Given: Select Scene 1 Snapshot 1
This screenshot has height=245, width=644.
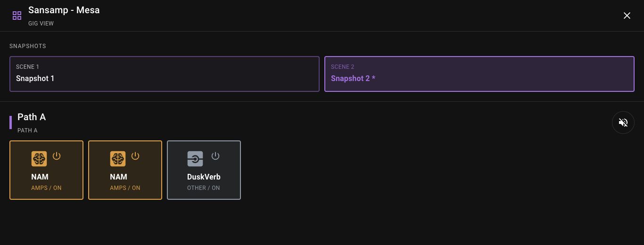Looking at the screenshot, I should (x=165, y=74).
